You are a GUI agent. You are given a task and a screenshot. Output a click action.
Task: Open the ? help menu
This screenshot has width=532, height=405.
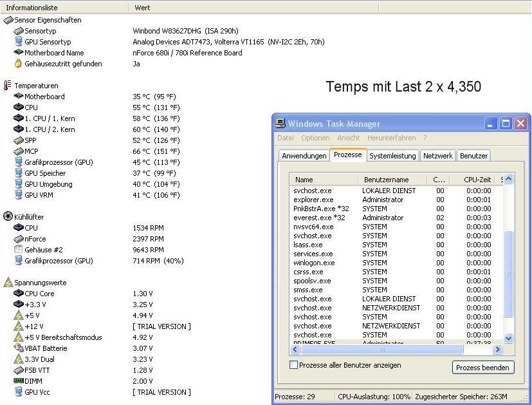(x=425, y=138)
